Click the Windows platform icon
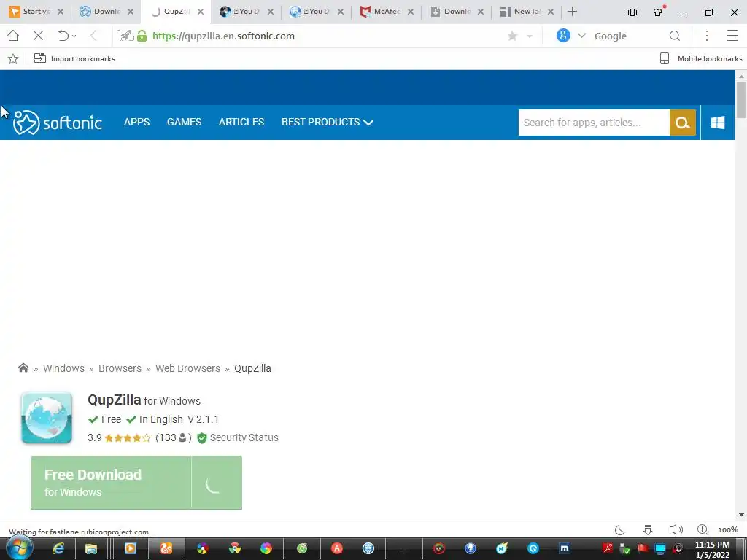 (718, 122)
